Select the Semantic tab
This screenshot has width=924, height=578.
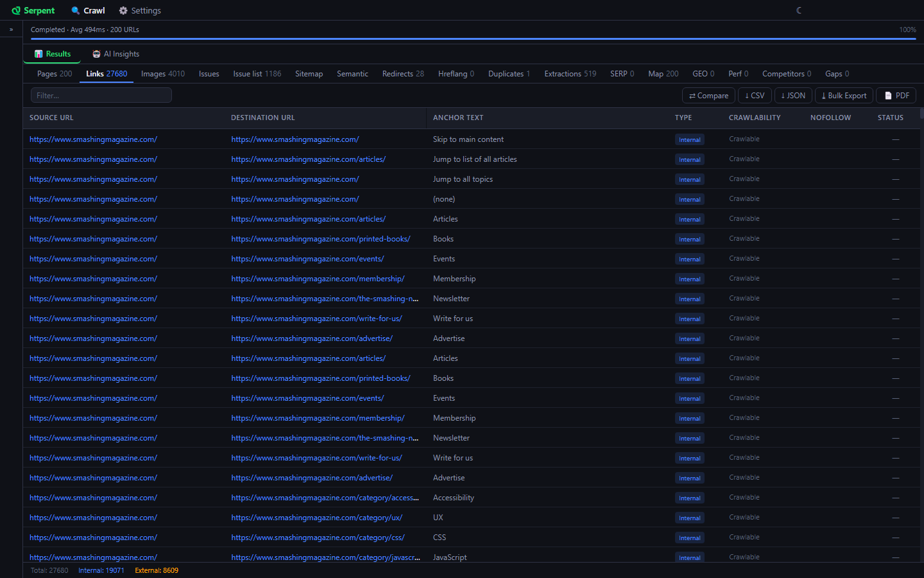[352, 74]
